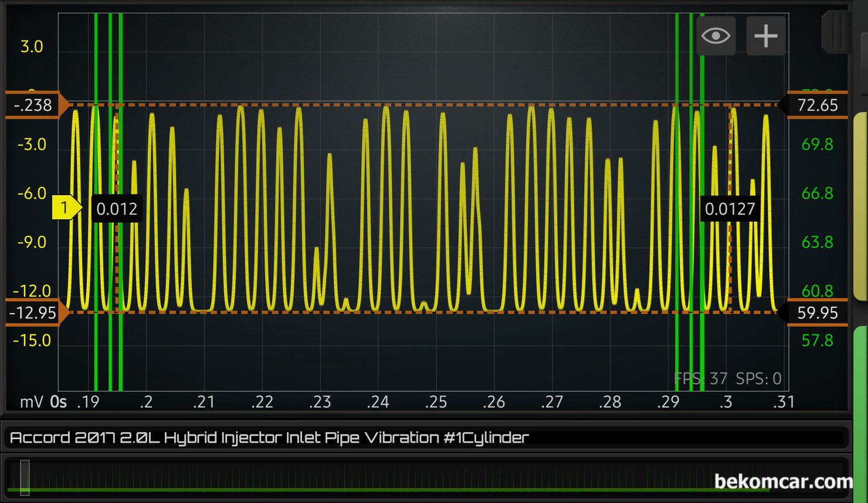Screen dimensions: 868x503
Task: Click the bekomcar.com watermark link
Action: pyautogui.click(x=783, y=481)
